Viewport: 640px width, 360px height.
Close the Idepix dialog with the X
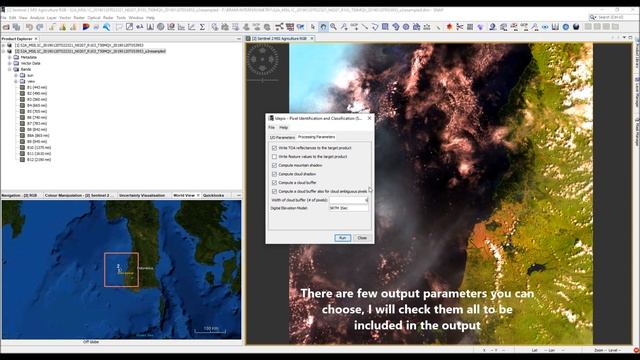coord(369,118)
